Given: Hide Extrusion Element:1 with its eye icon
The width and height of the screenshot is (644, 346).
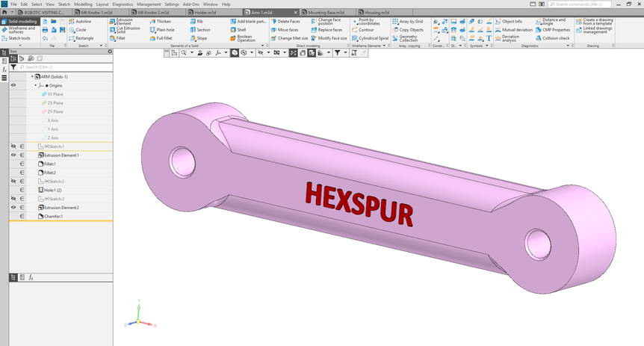Looking at the screenshot, I should 13,155.
